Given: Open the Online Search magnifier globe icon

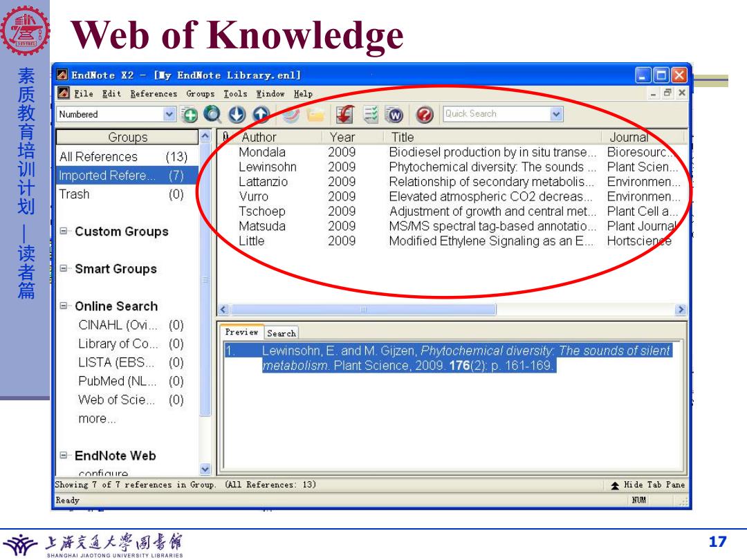Looking at the screenshot, I should click(212, 114).
